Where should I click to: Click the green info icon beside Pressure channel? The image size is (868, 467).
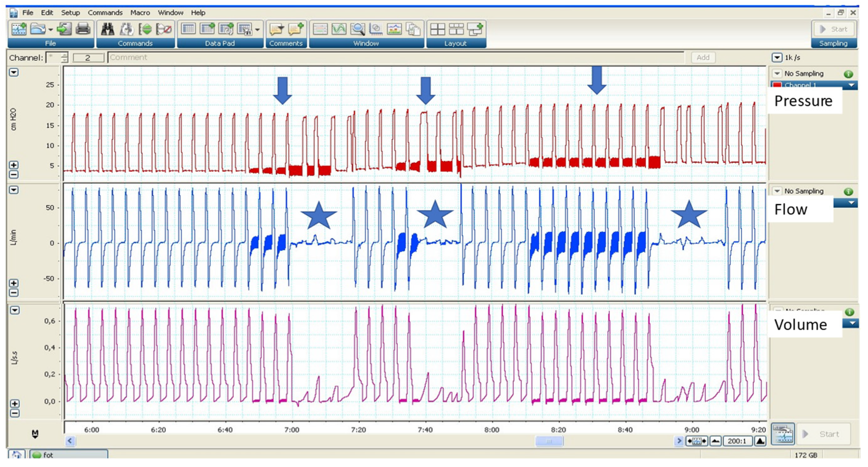[x=848, y=74]
